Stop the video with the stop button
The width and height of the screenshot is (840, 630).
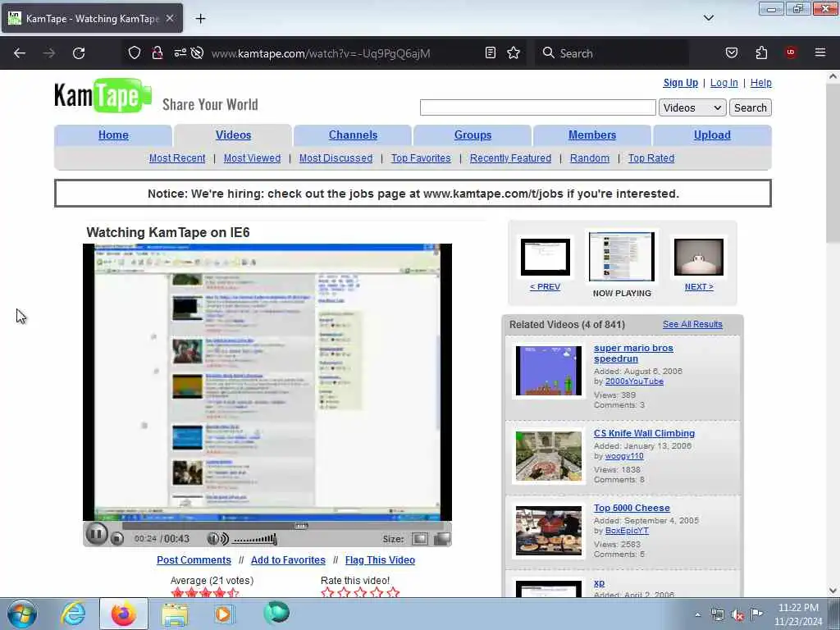116,539
